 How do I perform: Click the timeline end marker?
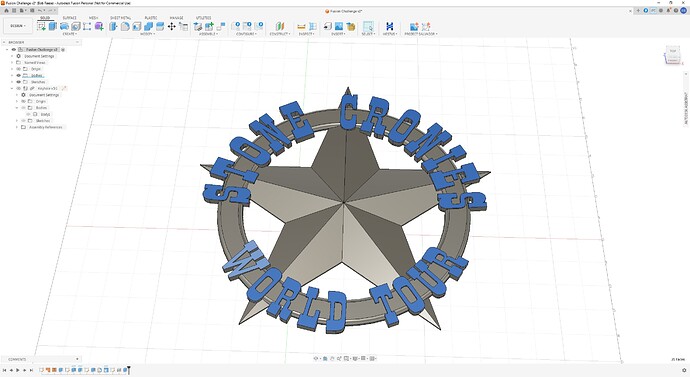pyautogui.click(x=128, y=370)
